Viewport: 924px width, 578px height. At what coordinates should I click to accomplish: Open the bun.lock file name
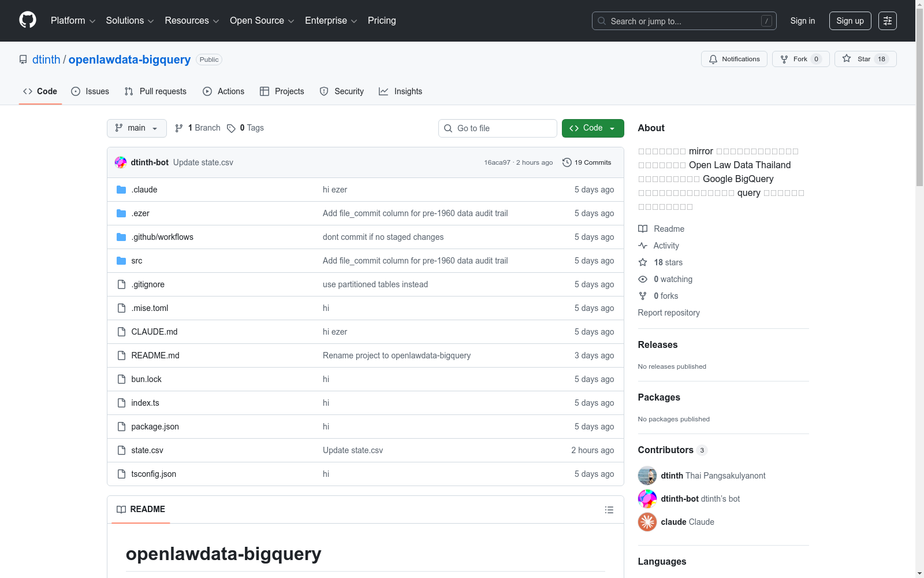[146, 379]
